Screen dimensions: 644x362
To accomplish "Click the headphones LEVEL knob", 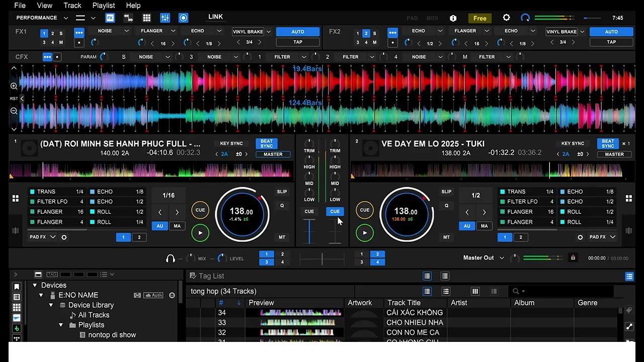I will click(221, 258).
